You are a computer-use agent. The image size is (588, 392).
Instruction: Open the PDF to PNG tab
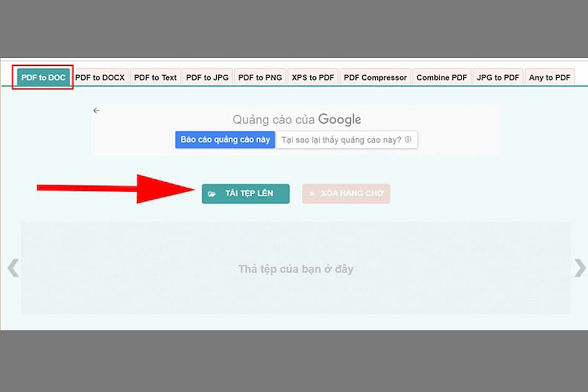coord(260,77)
